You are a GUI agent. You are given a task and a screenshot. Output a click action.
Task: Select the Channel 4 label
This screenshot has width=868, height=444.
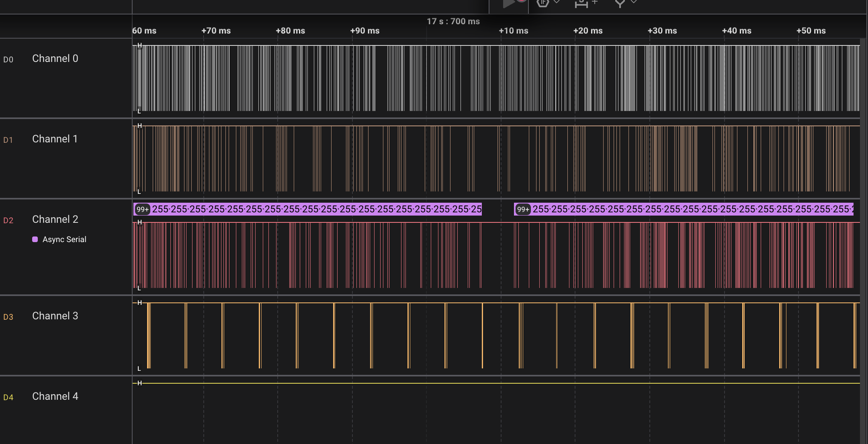tap(55, 397)
